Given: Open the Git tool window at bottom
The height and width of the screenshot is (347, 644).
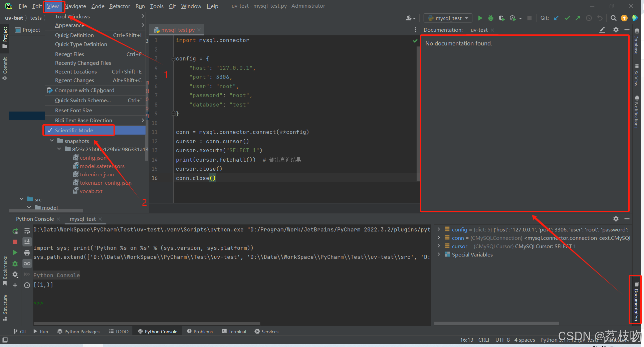Looking at the screenshot, I should [x=20, y=331].
